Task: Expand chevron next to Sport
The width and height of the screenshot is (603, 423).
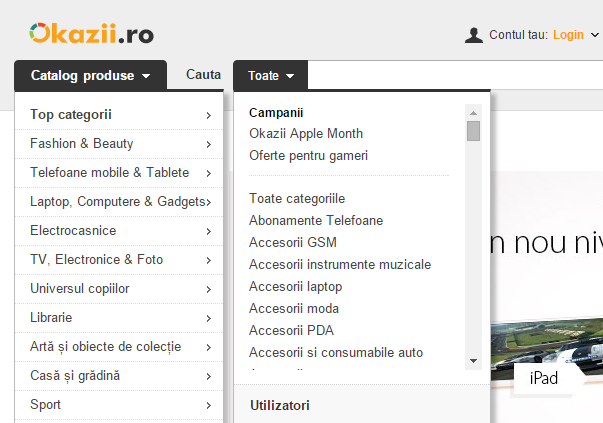Action: (208, 405)
